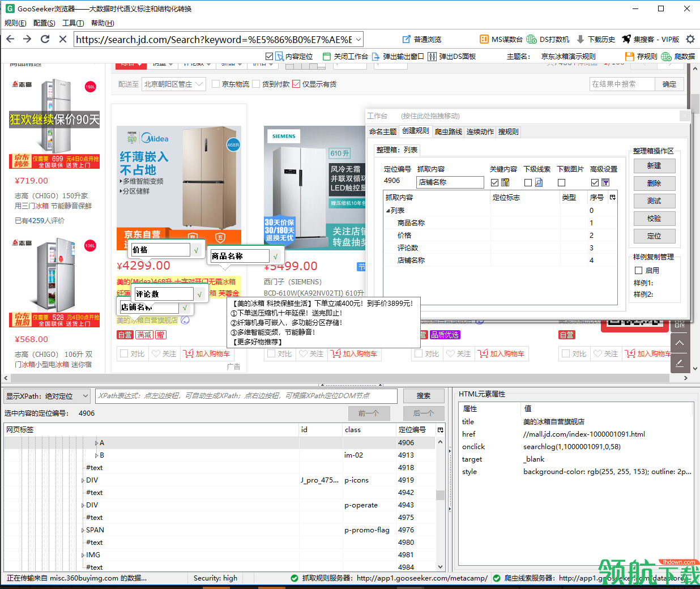Viewport: 700px width, 589px height.
Task: Click the 定位 button
Action: click(x=654, y=236)
